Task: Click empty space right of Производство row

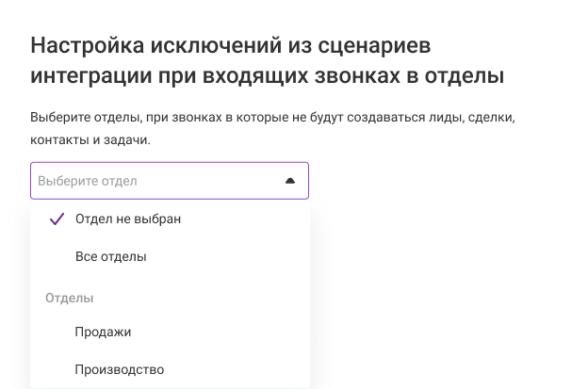Action: pyautogui.click(x=237, y=369)
